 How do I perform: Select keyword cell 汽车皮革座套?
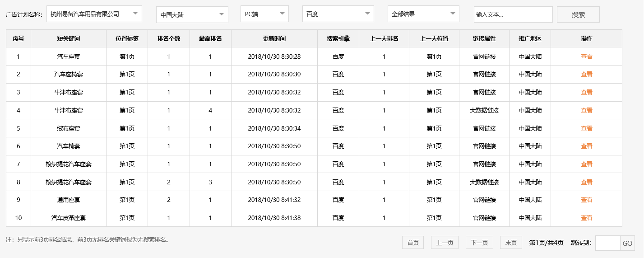[x=69, y=218]
